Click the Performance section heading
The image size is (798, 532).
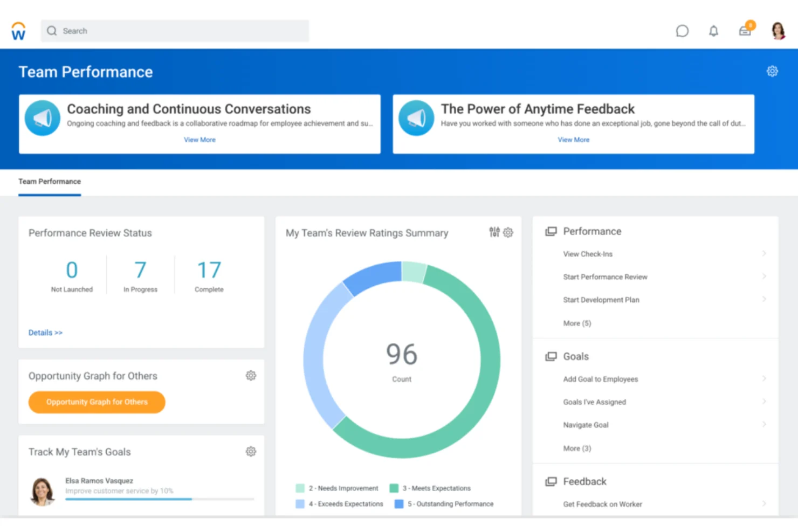coord(592,231)
